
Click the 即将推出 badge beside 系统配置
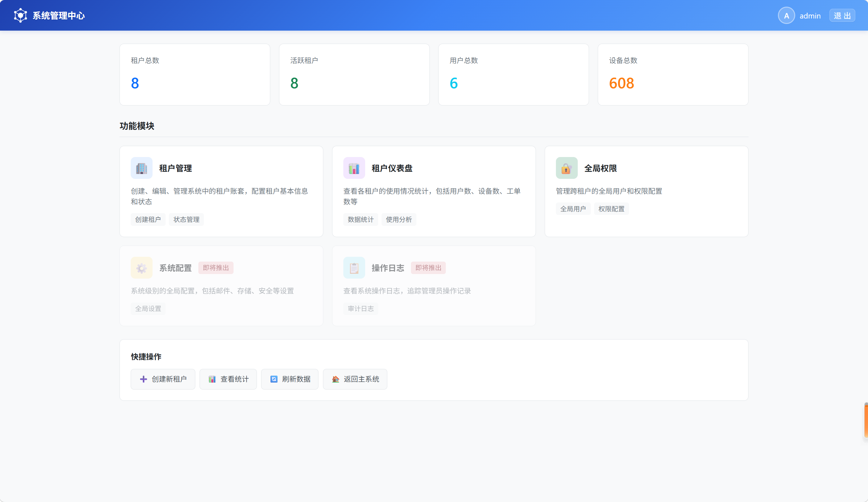(216, 268)
